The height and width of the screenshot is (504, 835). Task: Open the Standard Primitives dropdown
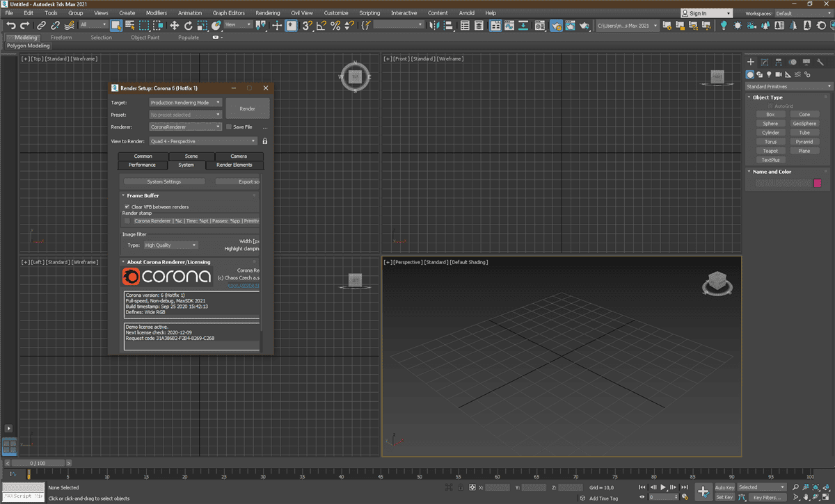point(788,86)
